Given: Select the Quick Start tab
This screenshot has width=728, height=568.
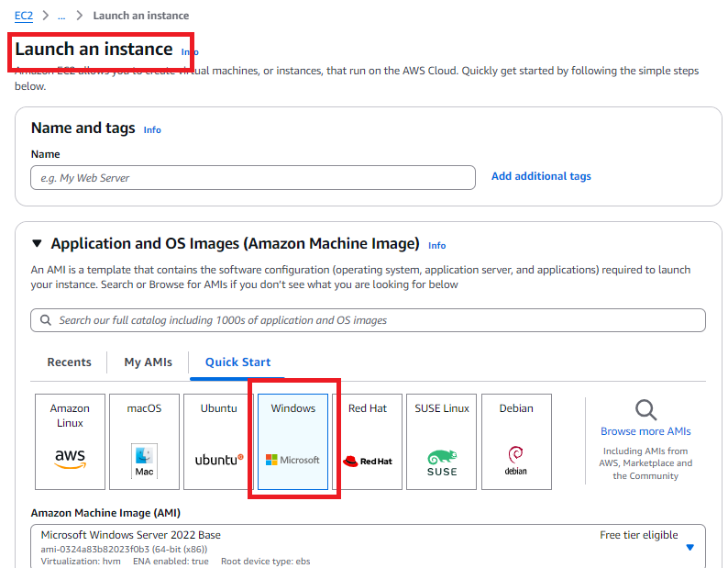Looking at the screenshot, I should [237, 362].
